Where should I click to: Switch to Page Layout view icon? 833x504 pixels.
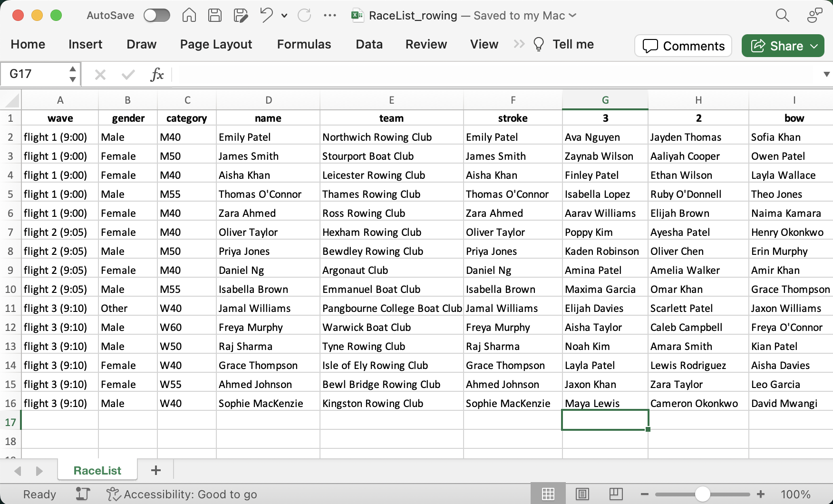coord(582,494)
